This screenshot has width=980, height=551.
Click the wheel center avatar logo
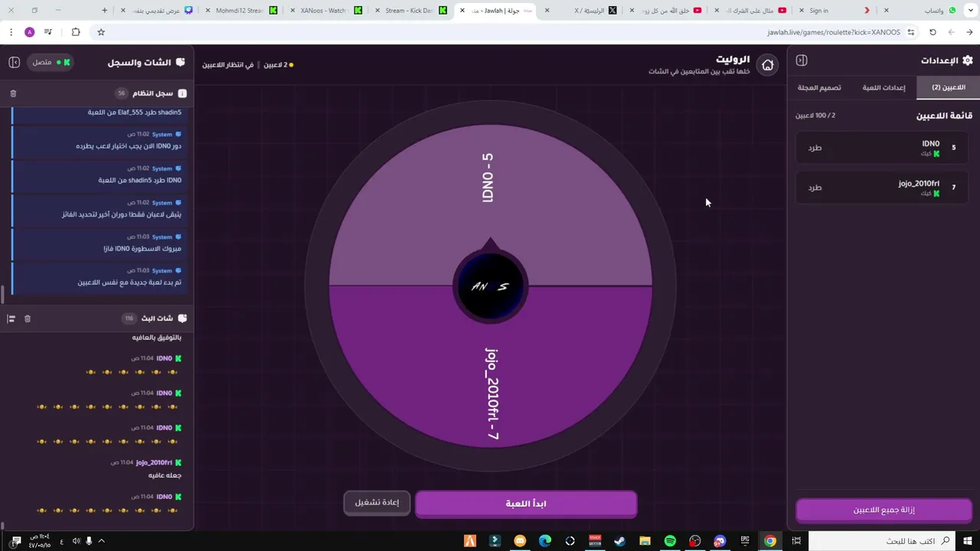pyautogui.click(x=490, y=286)
